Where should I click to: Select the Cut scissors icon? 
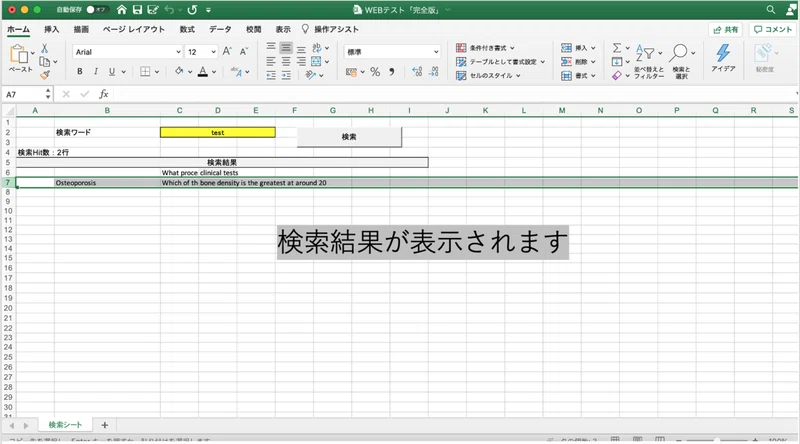pos(44,48)
